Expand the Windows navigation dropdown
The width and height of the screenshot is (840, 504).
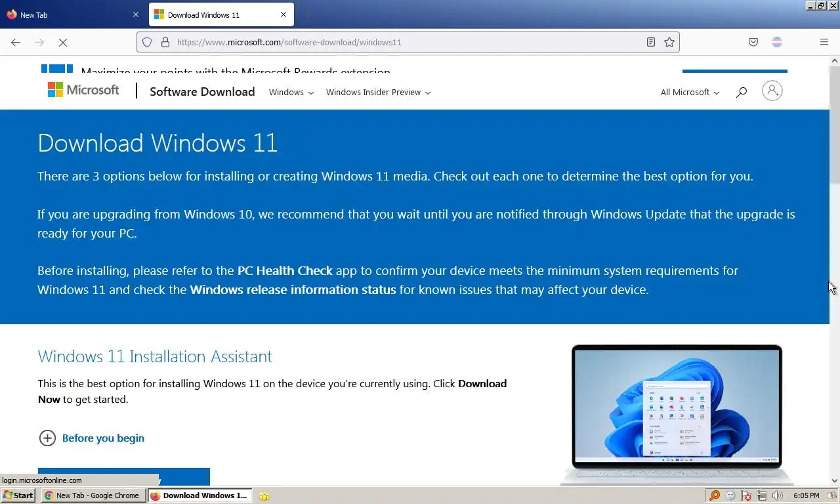[x=291, y=93]
